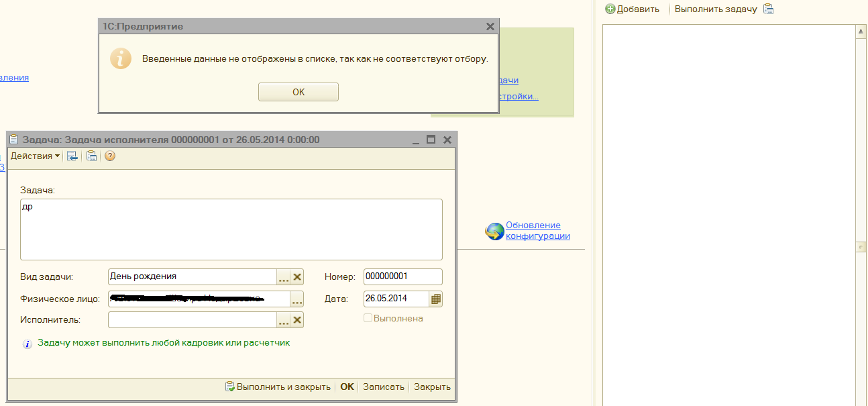This screenshot has height=406, width=868.
Task: Open the Исполнитель selection ellipsis button
Action: click(x=284, y=320)
